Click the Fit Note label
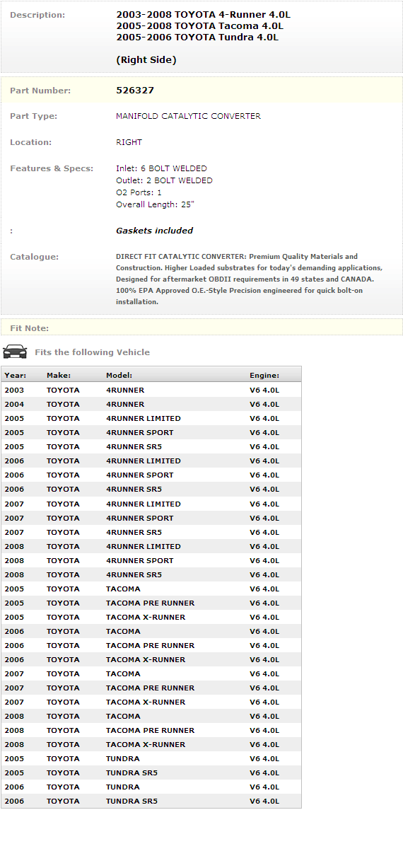The width and height of the screenshot is (403, 868). click(29, 328)
